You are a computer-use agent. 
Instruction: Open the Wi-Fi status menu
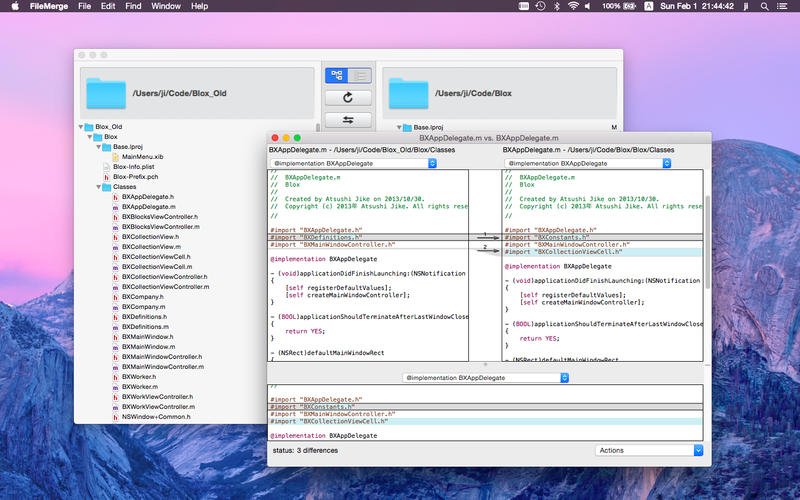click(573, 6)
